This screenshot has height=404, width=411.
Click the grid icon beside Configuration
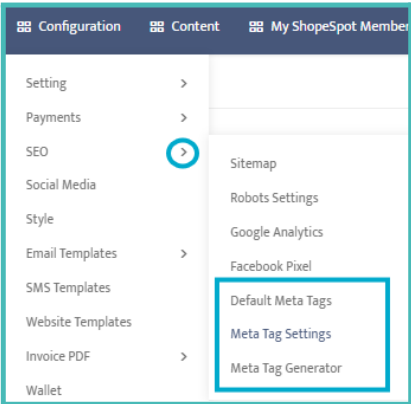pyautogui.click(x=24, y=27)
